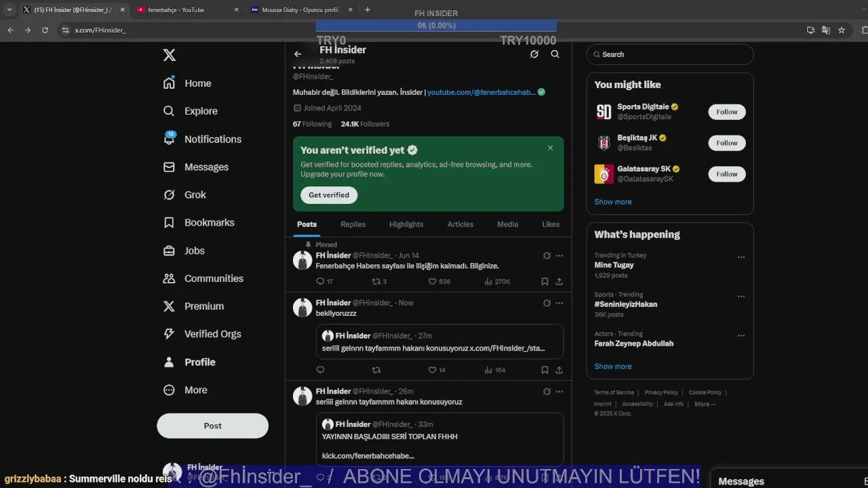Open Bookmarks in the sidebar
This screenshot has width=868, height=488.
[199, 222]
